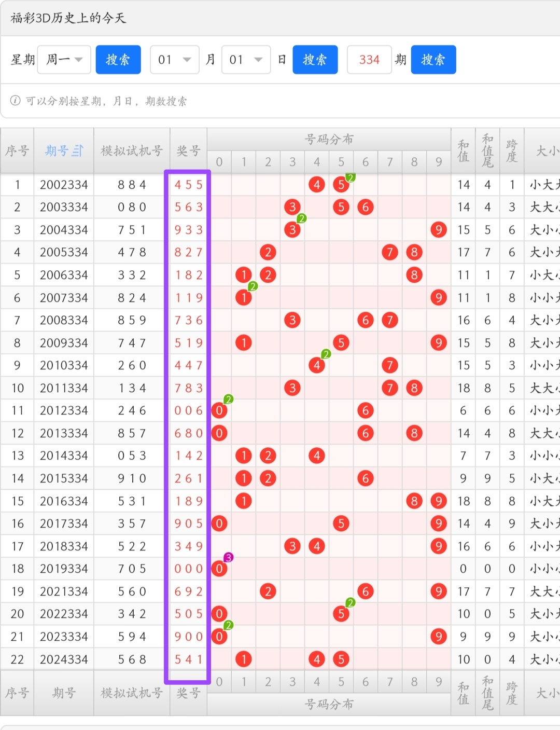Image resolution: width=560 pixels, height=730 pixels.
Task: Click red ball 1 in row 2024334
Action: point(244,659)
